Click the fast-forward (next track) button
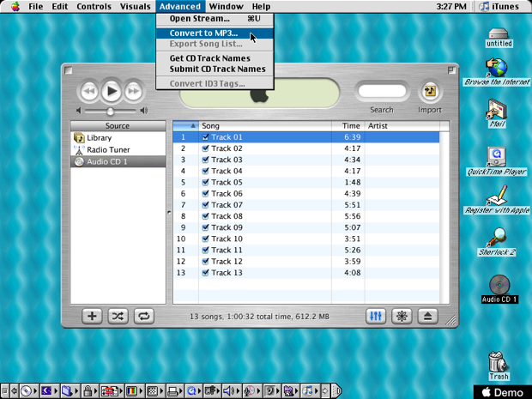The height and width of the screenshot is (399, 532). pos(133,91)
